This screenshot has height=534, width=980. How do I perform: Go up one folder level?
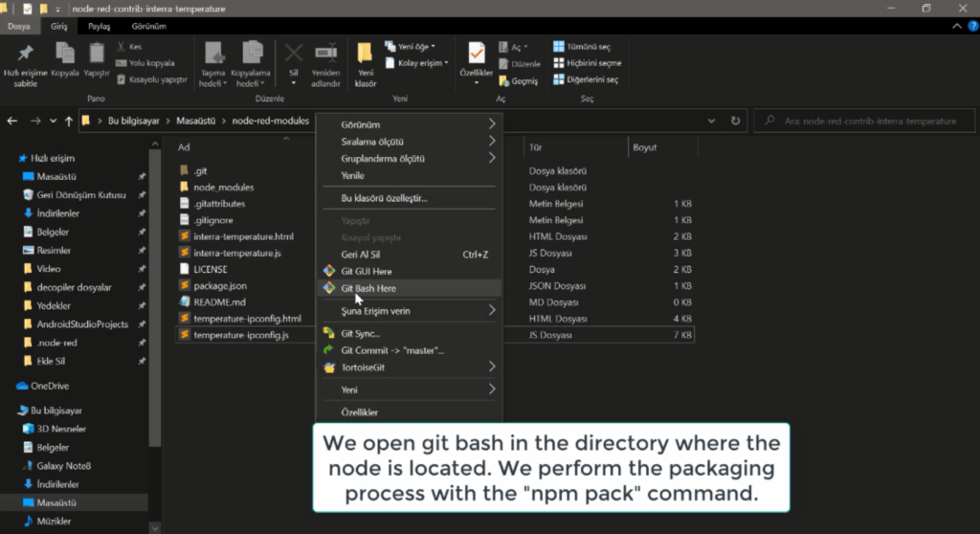tap(69, 121)
